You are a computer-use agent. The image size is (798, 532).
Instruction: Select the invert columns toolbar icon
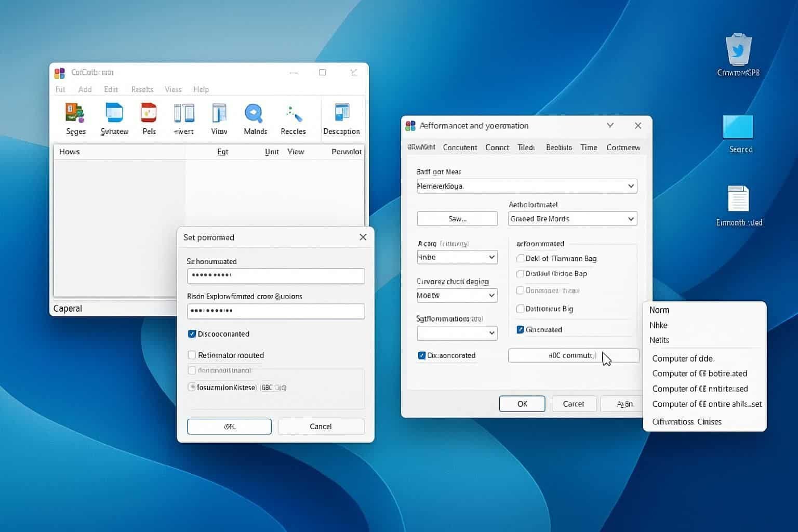184,113
